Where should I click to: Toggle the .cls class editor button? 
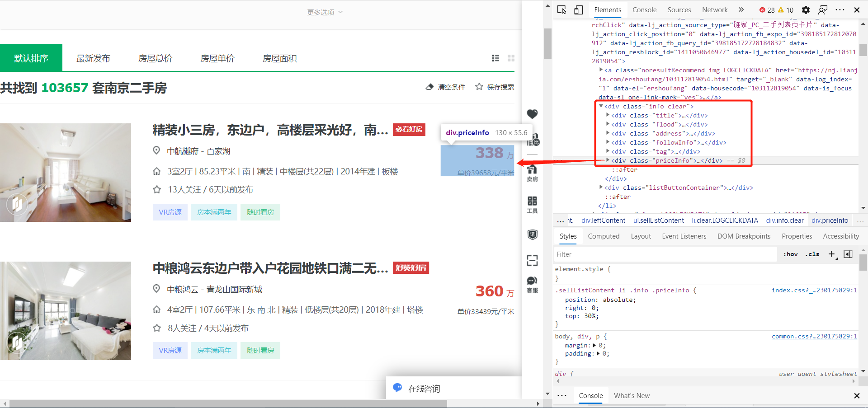click(x=812, y=254)
